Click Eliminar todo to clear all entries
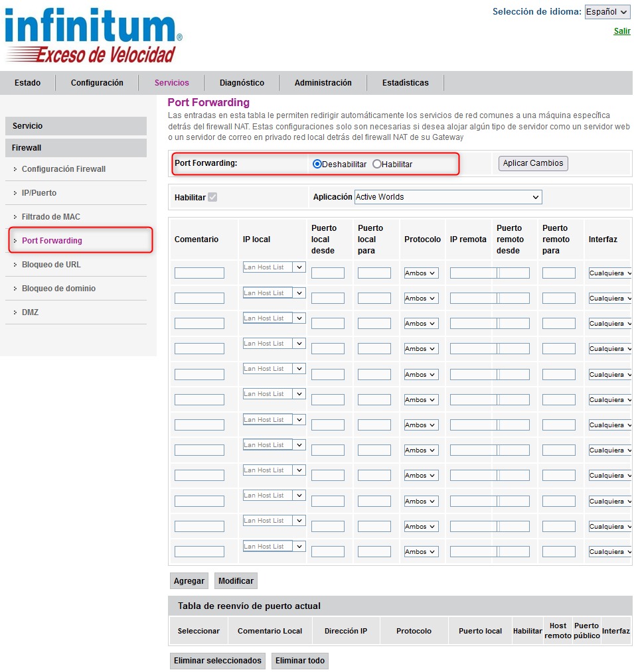This screenshot has width=634, height=672. (x=299, y=661)
